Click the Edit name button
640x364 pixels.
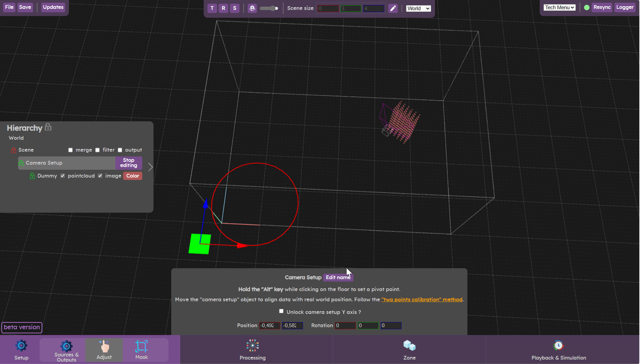coord(338,277)
